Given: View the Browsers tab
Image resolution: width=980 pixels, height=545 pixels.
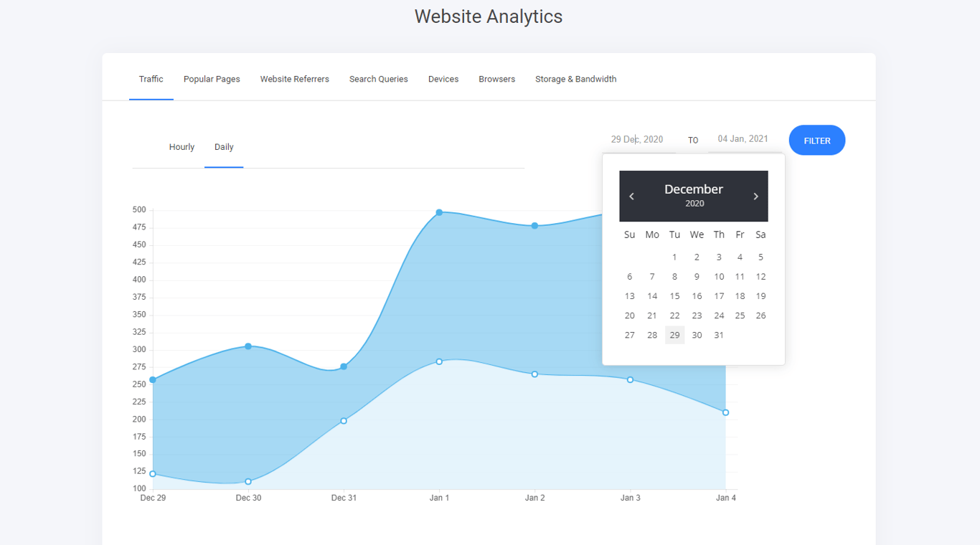Looking at the screenshot, I should pyautogui.click(x=497, y=79).
